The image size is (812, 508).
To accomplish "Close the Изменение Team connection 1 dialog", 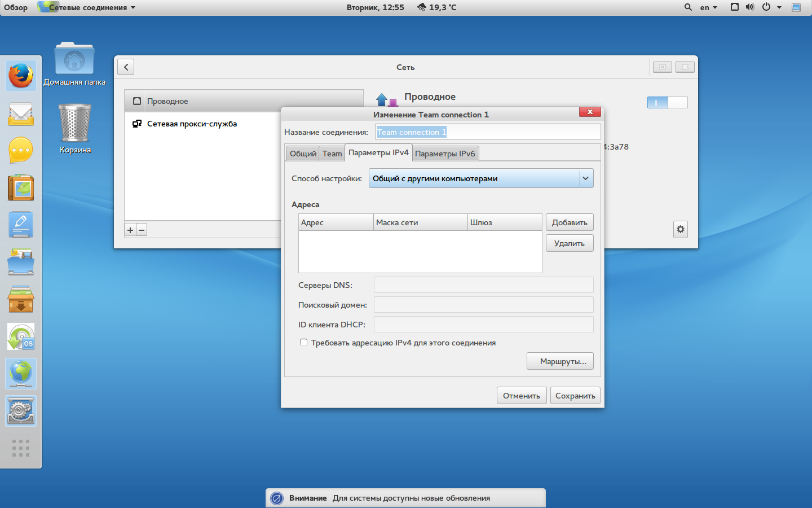I will pyautogui.click(x=590, y=112).
